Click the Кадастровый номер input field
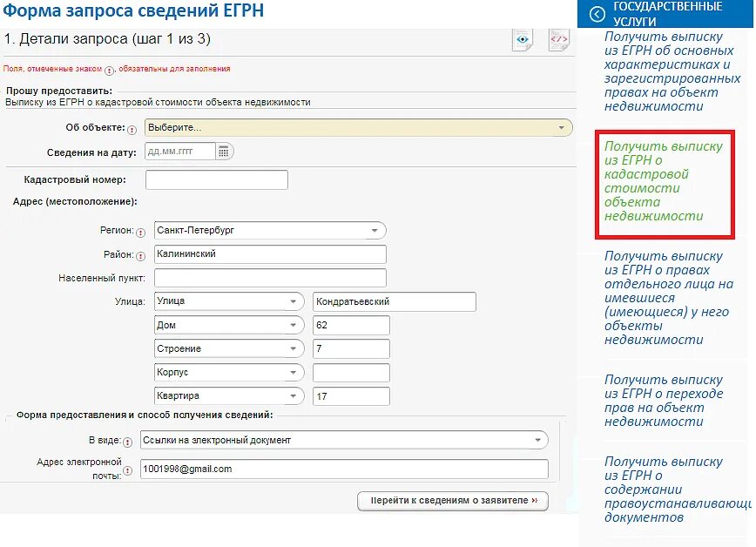This screenshot has height=547, width=756. coord(217,179)
